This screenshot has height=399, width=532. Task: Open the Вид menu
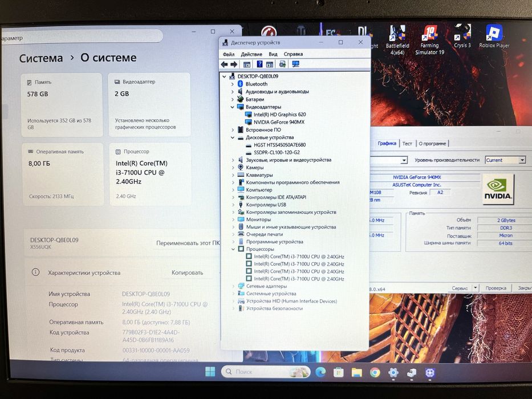273,54
